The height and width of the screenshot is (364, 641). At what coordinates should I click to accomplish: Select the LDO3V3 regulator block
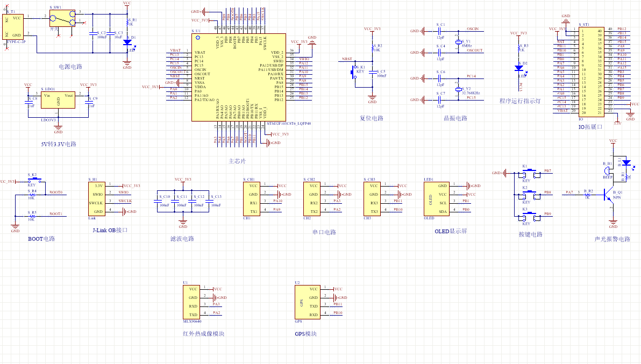pyautogui.click(x=58, y=99)
